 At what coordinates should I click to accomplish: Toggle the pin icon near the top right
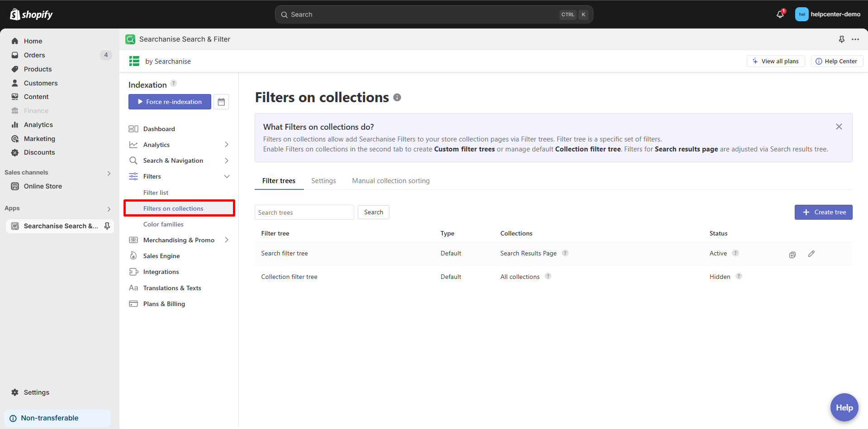841,39
